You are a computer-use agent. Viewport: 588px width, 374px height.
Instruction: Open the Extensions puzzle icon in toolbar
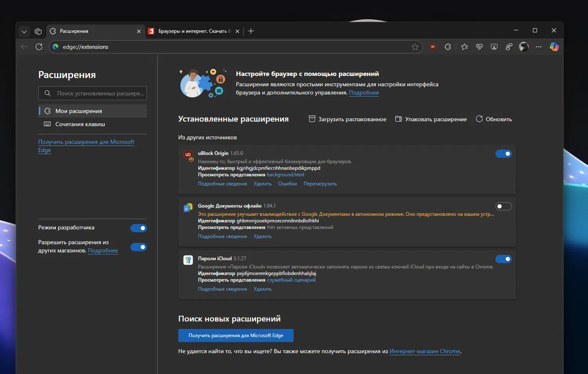(448, 47)
